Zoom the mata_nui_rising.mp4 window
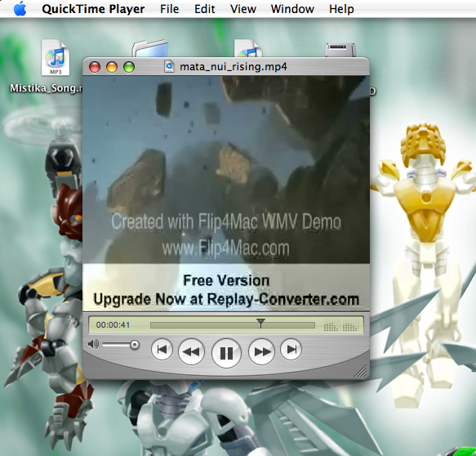The image size is (476, 456). pyautogui.click(x=129, y=67)
